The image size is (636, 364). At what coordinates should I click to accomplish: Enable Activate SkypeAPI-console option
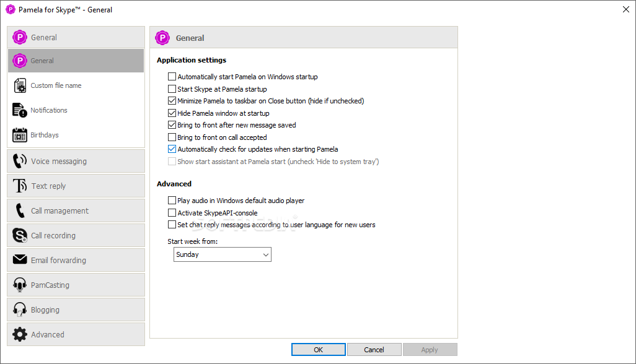click(x=172, y=212)
